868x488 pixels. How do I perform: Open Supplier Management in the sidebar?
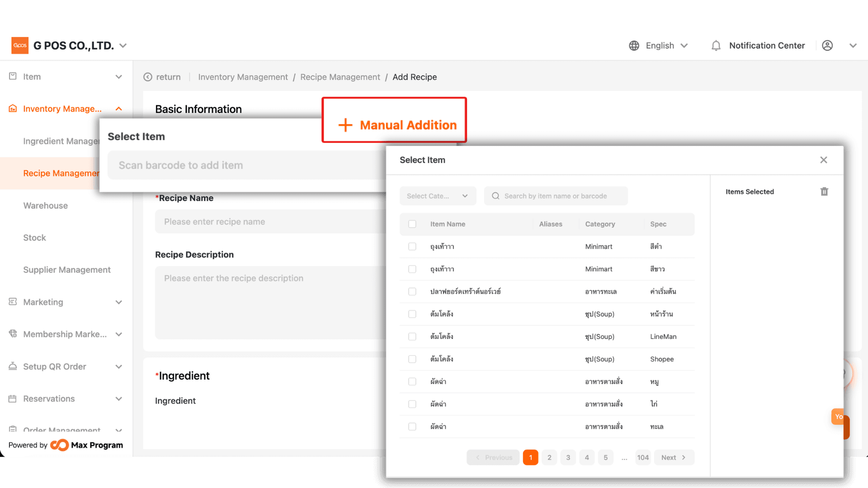(x=67, y=270)
